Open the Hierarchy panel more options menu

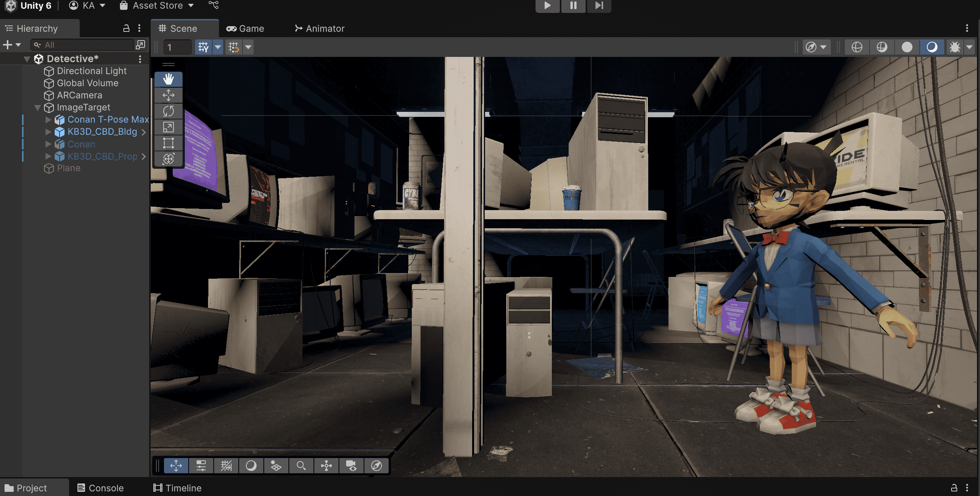click(x=139, y=28)
